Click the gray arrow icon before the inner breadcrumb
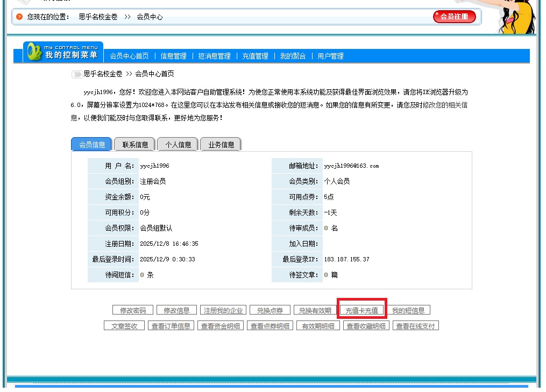Viewport: 546px width, 392px height. coord(77,74)
